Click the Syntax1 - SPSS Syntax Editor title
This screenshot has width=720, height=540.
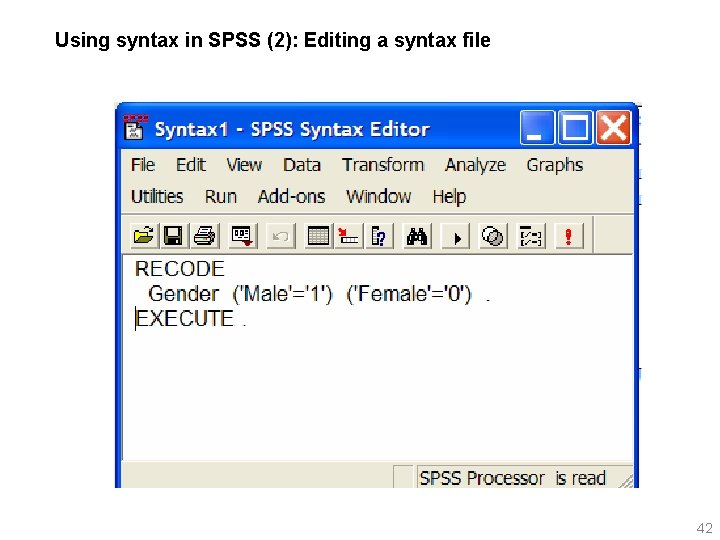click(x=292, y=129)
